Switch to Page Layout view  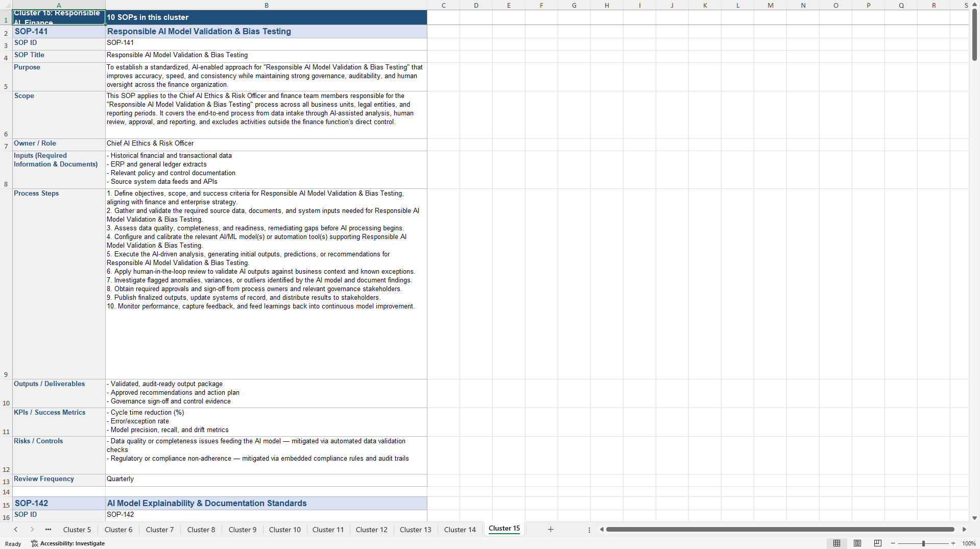pos(857,543)
